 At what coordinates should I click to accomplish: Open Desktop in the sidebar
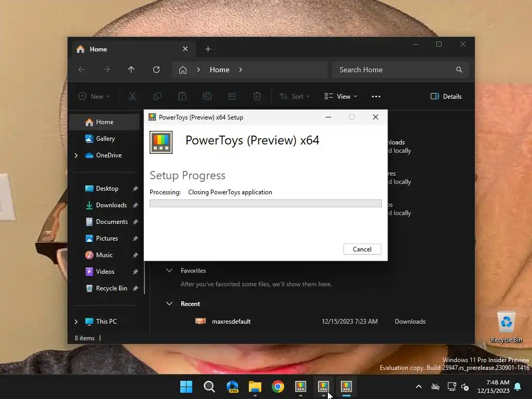click(x=107, y=188)
